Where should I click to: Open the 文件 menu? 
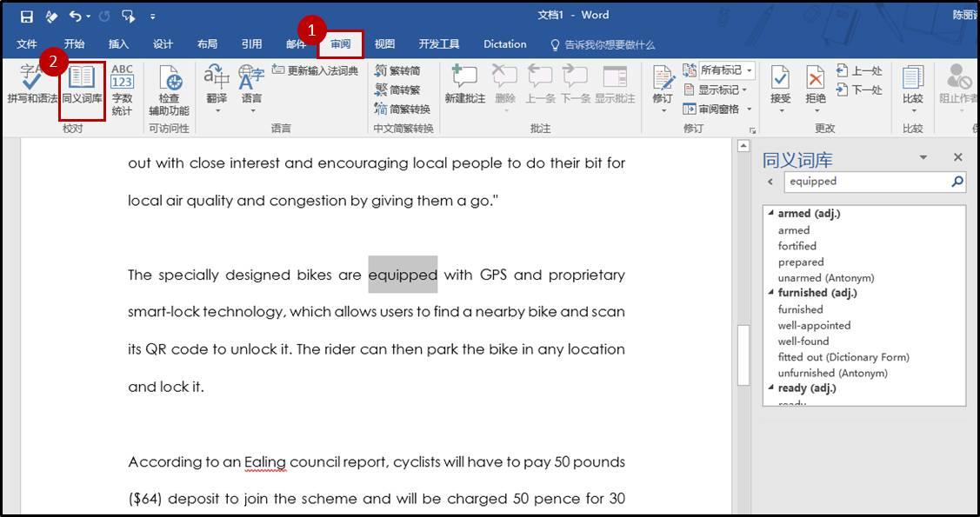[x=27, y=43]
